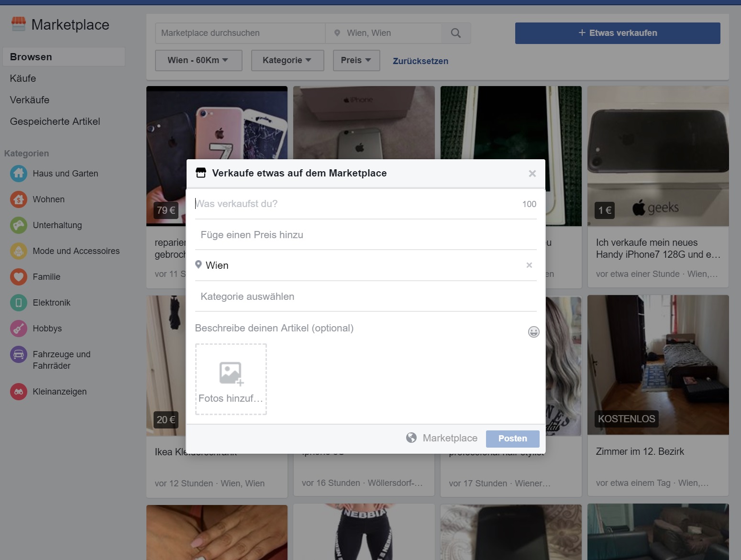The height and width of the screenshot is (560, 741).
Task: Click the location pin in the Wien, Wien field
Action: [x=337, y=33]
